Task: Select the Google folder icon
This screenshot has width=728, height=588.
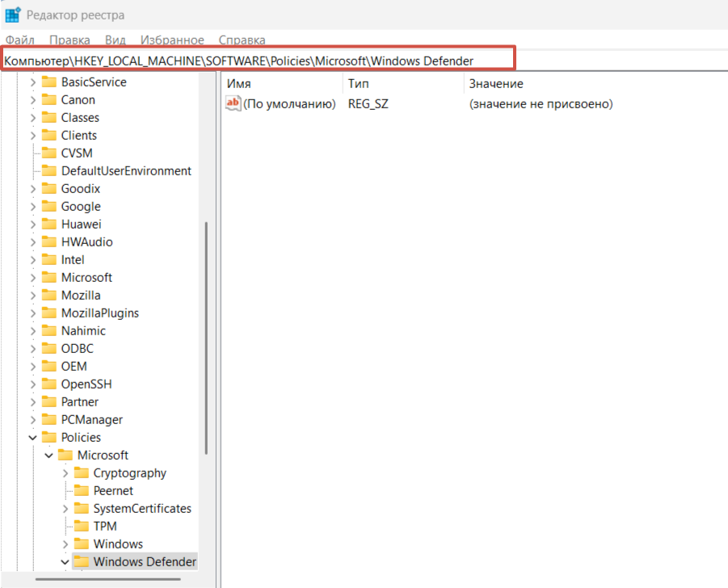Action: (x=49, y=206)
